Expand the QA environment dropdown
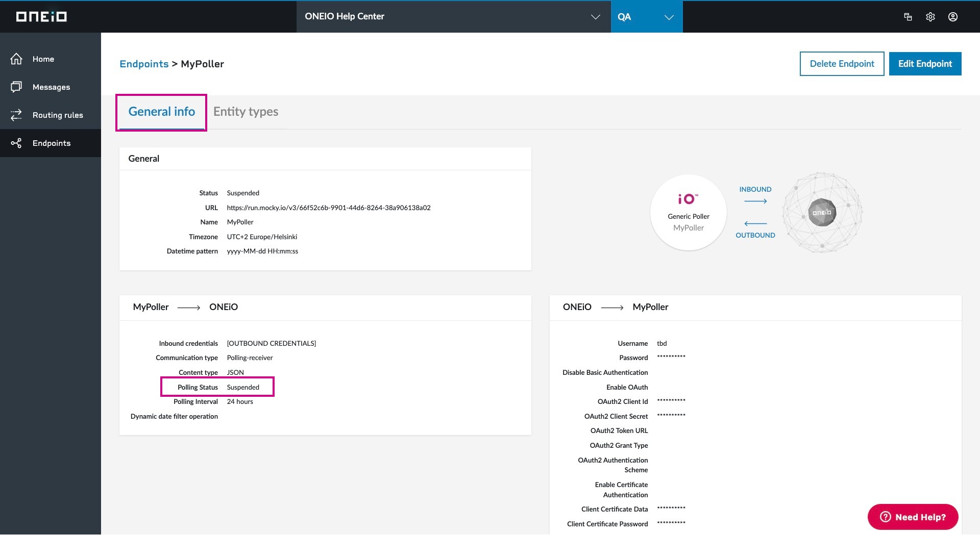This screenshot has width=980, height=535. [647, 16]
